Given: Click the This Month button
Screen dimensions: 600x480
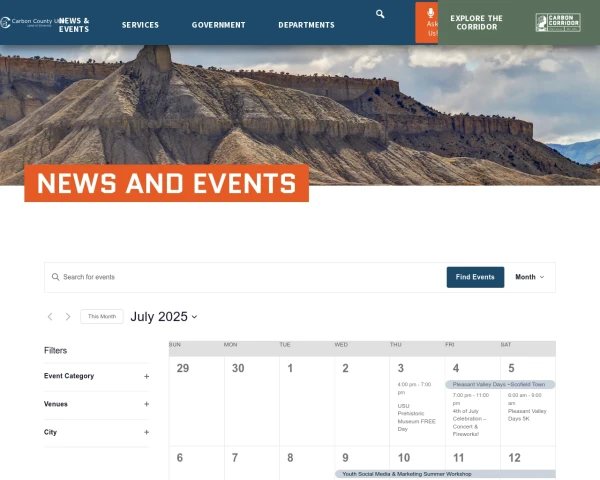Looking at the screenshot, I should coord(102,317).
